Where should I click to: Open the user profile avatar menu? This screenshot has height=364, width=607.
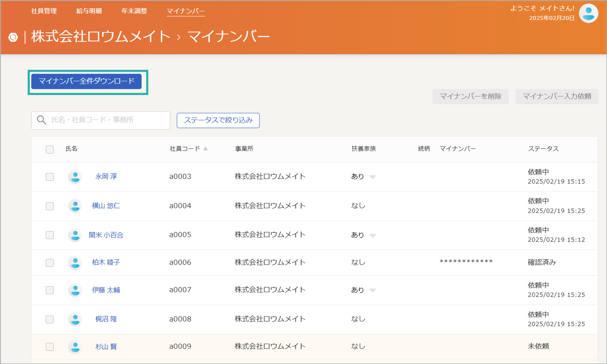tap(588, 13)
